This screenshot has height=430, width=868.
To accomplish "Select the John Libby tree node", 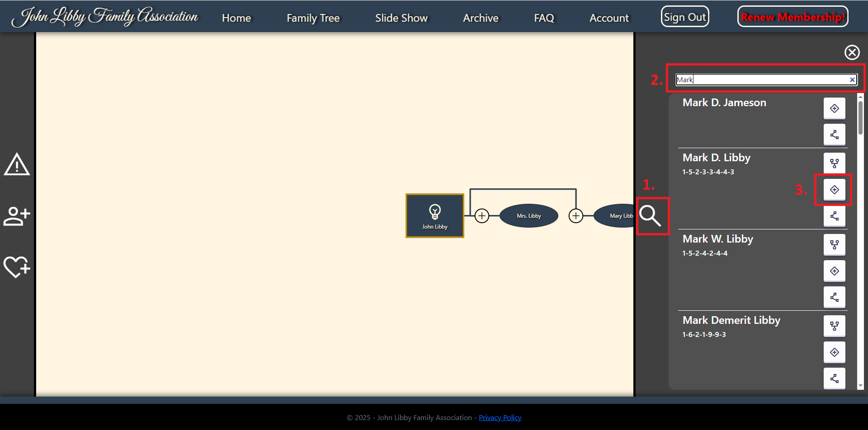I will (435, 216).
